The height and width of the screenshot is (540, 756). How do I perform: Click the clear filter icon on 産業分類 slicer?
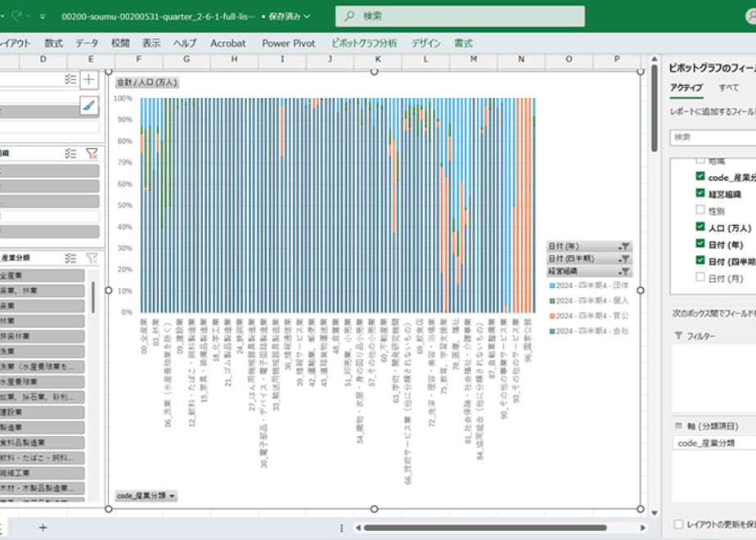click(92, 258)
